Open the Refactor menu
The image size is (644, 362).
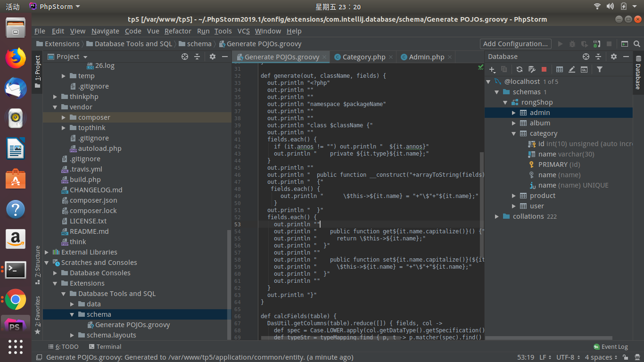point(178,31)
